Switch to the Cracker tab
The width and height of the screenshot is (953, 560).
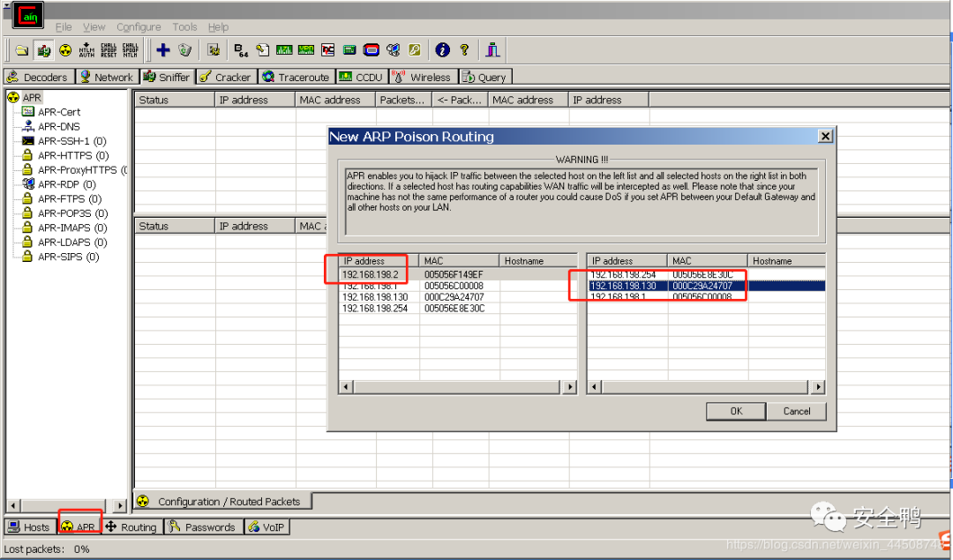(226, 77)
